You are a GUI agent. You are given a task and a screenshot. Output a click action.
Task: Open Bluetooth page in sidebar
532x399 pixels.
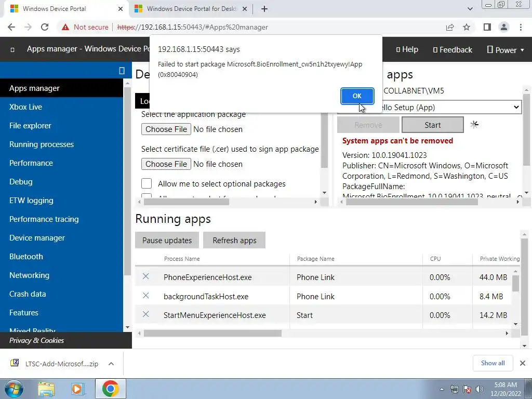(61, 257)
